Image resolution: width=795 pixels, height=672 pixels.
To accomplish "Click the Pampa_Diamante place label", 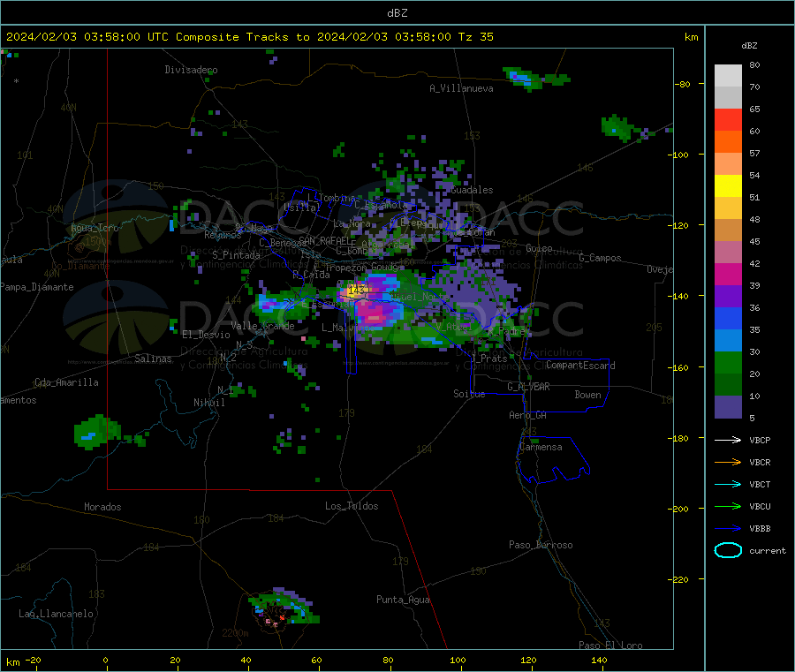I will (37, 287).
